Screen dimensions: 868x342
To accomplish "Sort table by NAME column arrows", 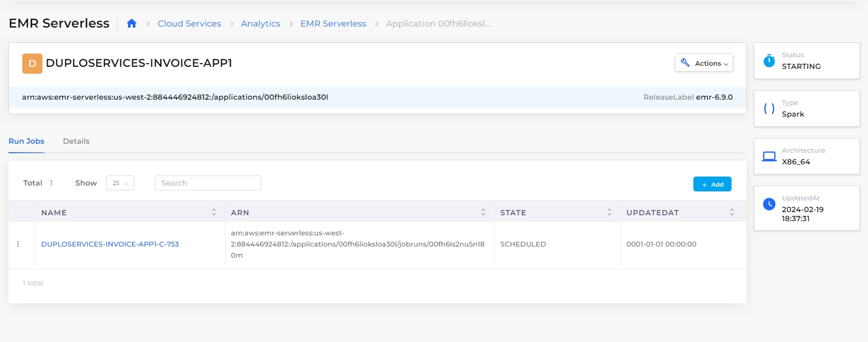I will (x=214, y=212).
